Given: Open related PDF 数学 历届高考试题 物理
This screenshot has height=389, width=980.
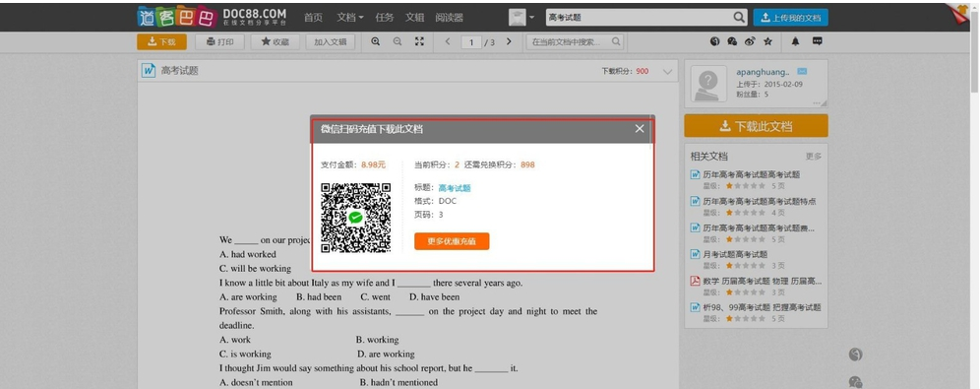Looking at the screenshot, I should click(x=763, y=281).
